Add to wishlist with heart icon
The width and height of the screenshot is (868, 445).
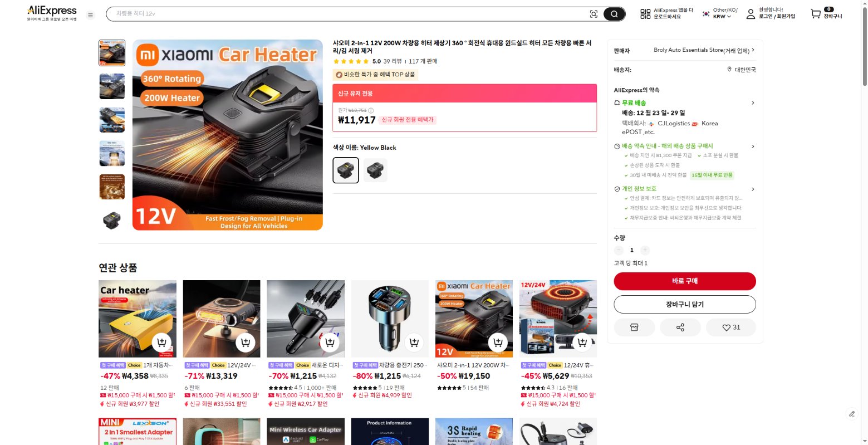[730, 327]
